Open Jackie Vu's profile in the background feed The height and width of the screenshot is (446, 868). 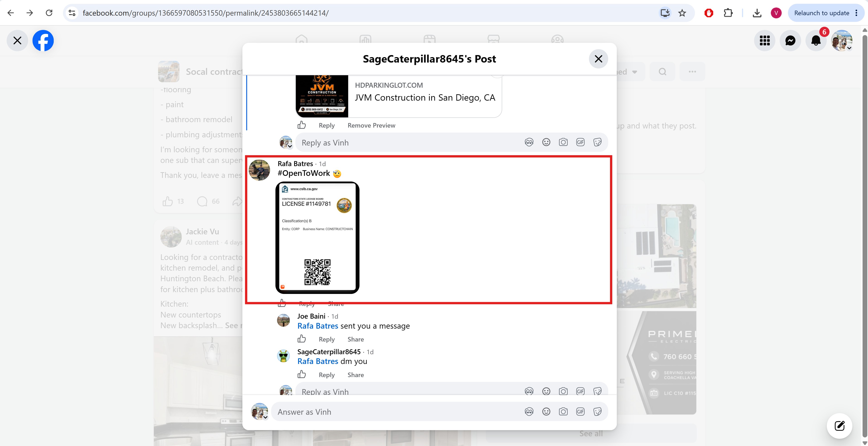click(202, 232)
